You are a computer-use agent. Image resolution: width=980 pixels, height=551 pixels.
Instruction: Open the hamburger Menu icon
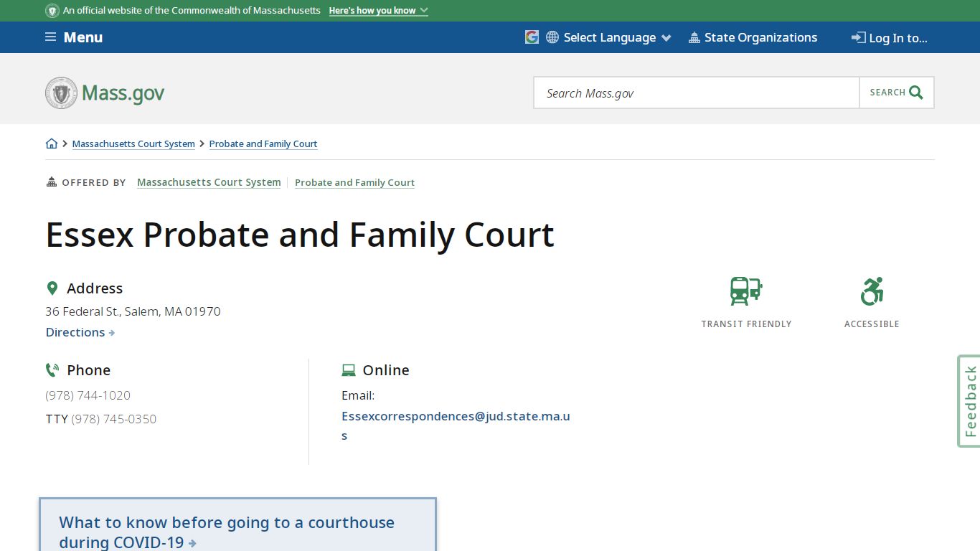50,37
